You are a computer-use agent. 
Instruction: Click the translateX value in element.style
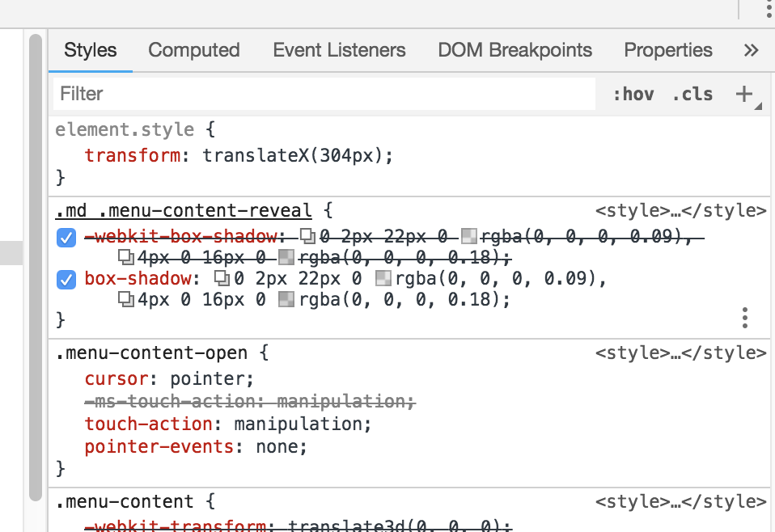[293, 154]
